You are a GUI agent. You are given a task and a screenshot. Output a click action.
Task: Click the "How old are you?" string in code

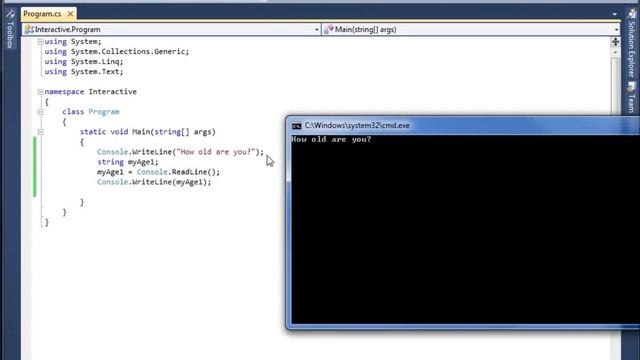(x=216, y=152)
